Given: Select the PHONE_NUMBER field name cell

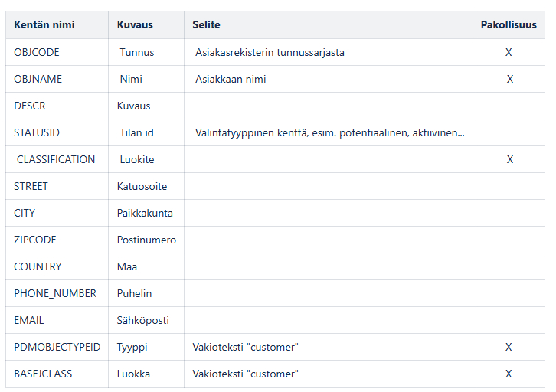Looking at the screenshot, I should (55, 293).
